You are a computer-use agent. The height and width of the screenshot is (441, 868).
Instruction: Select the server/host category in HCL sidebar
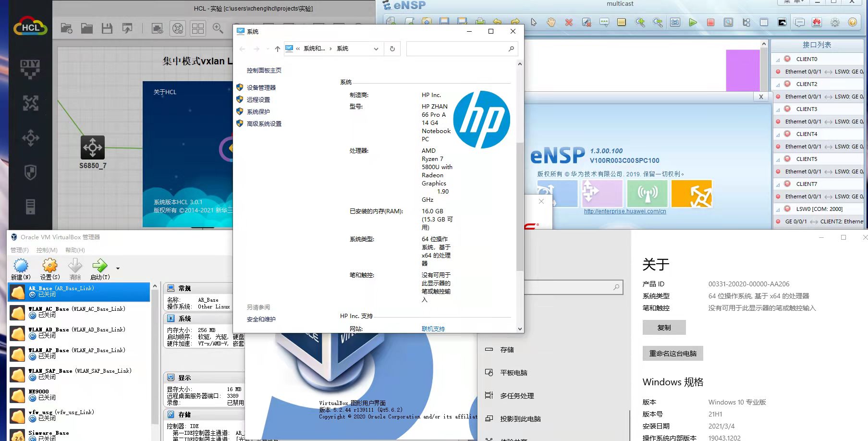[x=30, y=207]
